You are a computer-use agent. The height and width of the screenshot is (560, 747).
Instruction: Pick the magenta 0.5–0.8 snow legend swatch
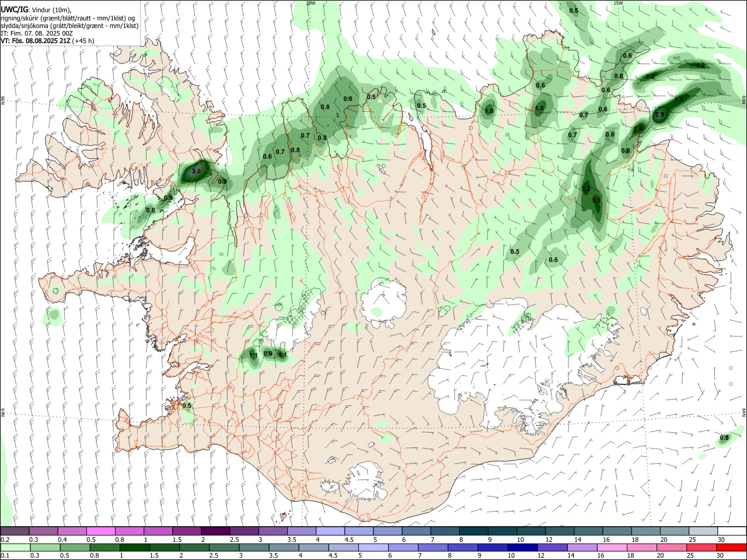(101, 531)
